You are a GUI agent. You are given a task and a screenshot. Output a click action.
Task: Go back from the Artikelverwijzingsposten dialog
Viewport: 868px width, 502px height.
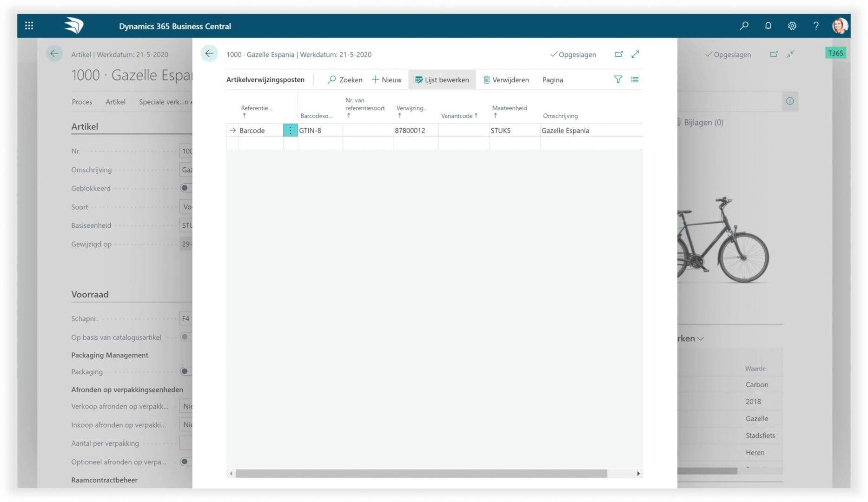click(x=209, y=54)
